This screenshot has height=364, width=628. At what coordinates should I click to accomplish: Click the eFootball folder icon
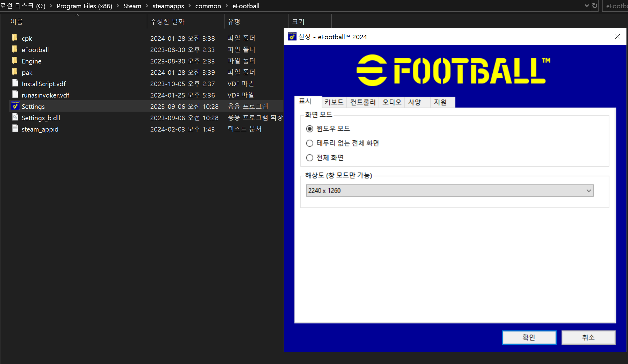click(15, 49)
